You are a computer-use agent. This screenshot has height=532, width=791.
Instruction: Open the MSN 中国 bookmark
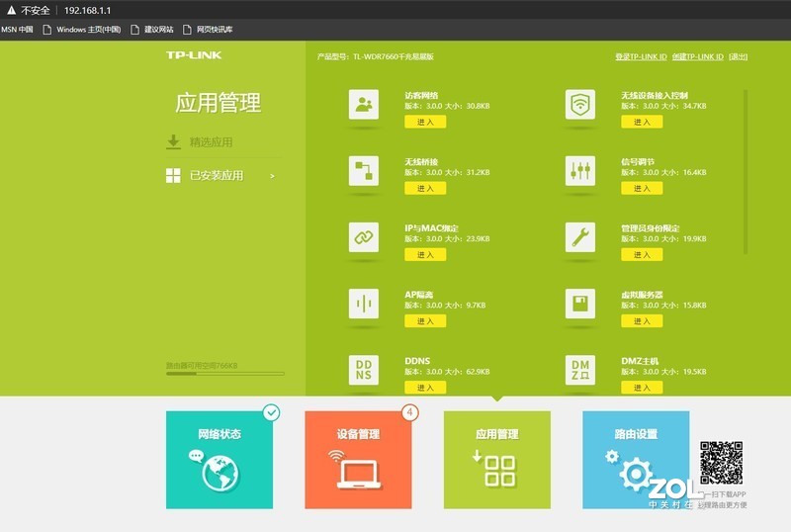pyautogui.click(x=17, y=30)
